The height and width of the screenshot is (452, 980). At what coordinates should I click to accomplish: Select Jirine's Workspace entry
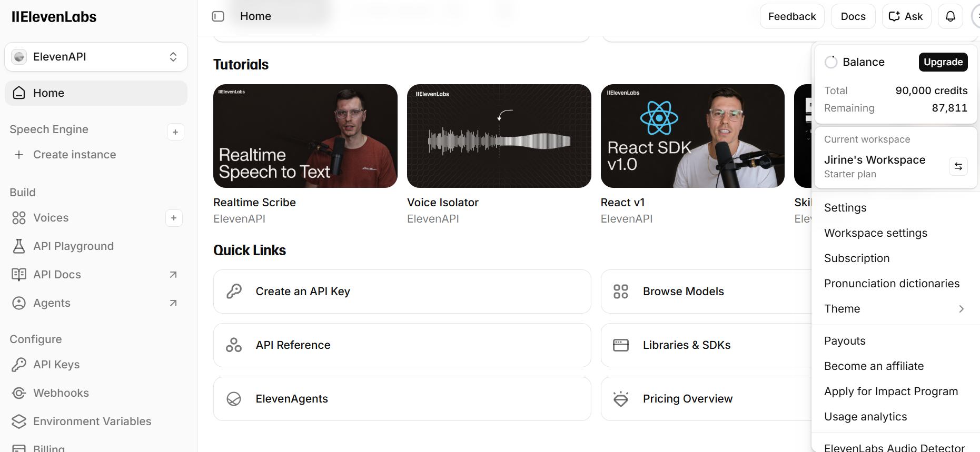coord(875,160)
